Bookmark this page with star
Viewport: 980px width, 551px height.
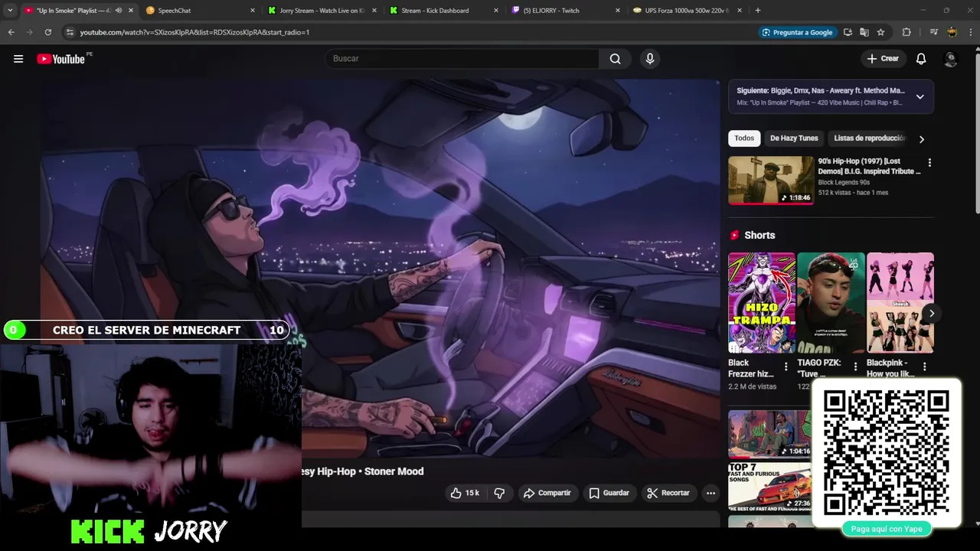pos(881,32)
